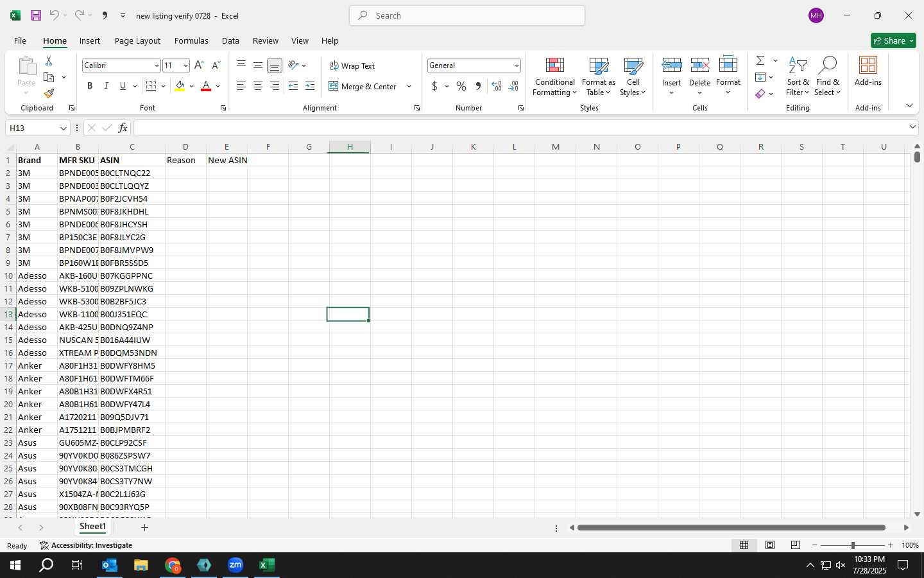Click the Cut scissors icon
The height and width of the screenshot is (578, 924).
pos(49,60)
